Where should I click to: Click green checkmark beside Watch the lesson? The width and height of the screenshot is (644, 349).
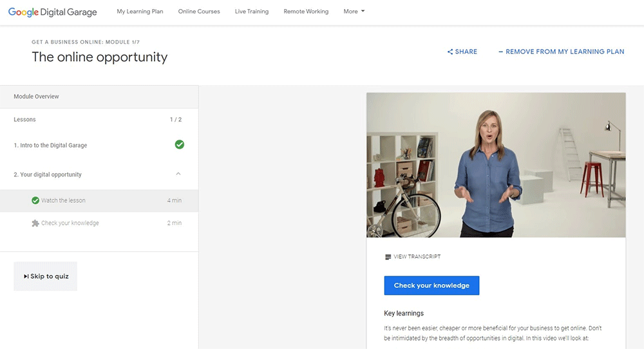pos(35,200)
